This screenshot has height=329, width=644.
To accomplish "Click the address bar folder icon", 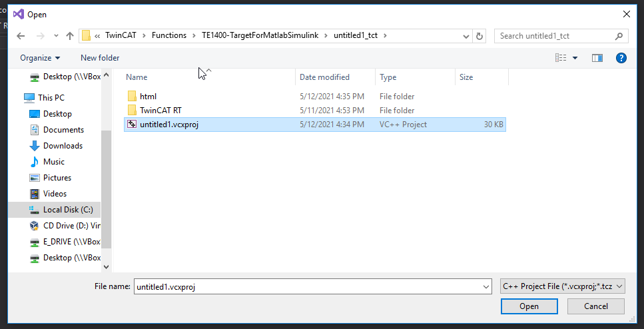I will point(86,36).
